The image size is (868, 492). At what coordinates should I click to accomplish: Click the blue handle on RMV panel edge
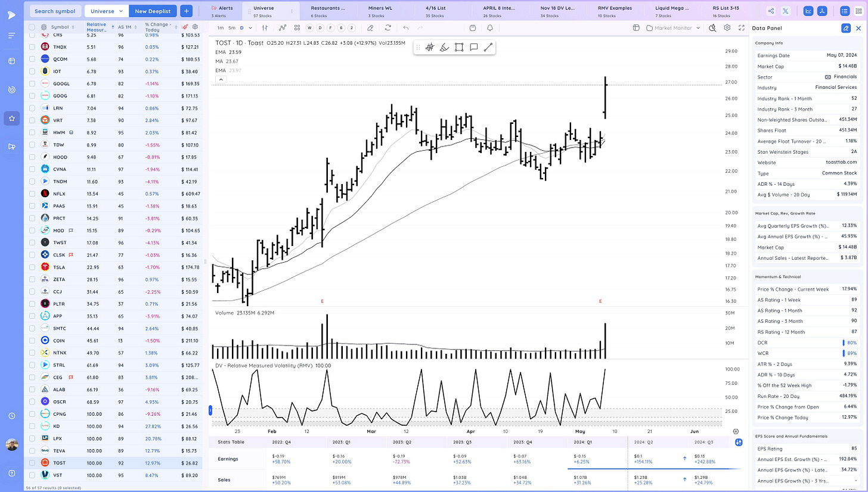[209, 410]
